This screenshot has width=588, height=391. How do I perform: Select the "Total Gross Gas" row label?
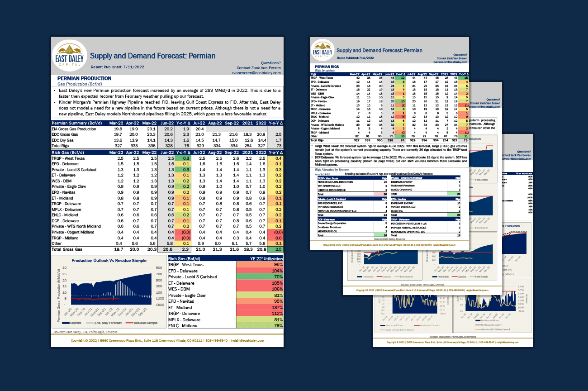tap(67, 249)
